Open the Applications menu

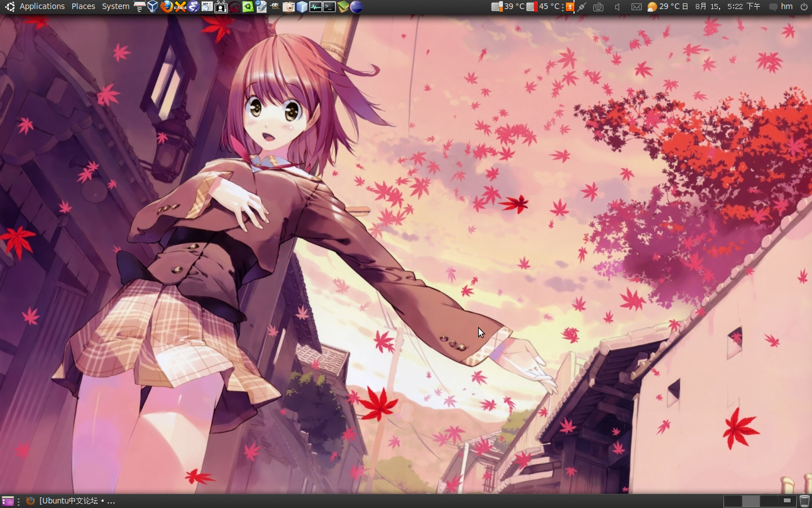tap(42, 6)
